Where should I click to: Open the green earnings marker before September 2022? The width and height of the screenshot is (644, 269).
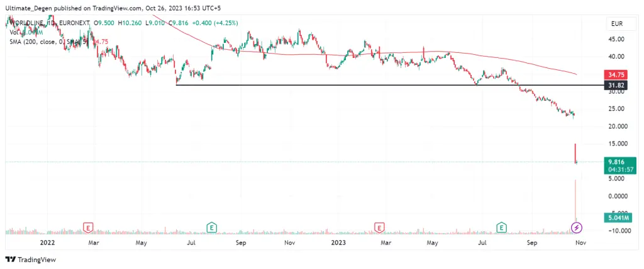coord(211,227)
